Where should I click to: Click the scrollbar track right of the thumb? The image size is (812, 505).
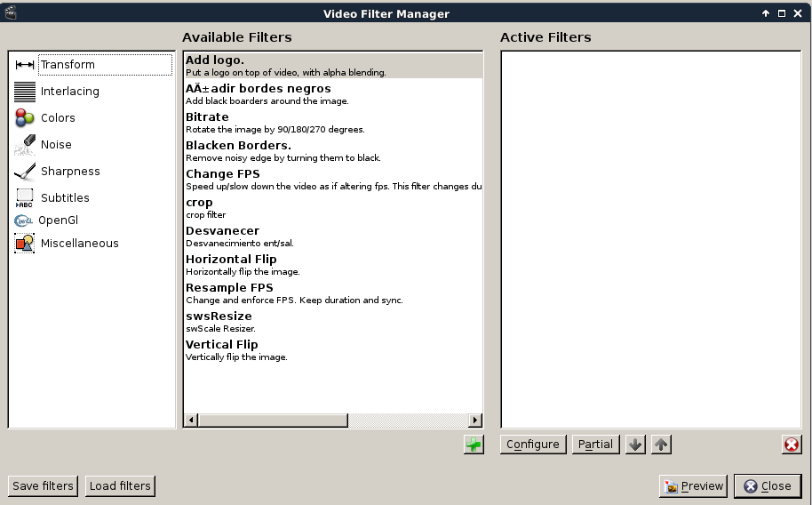[408, 420]
